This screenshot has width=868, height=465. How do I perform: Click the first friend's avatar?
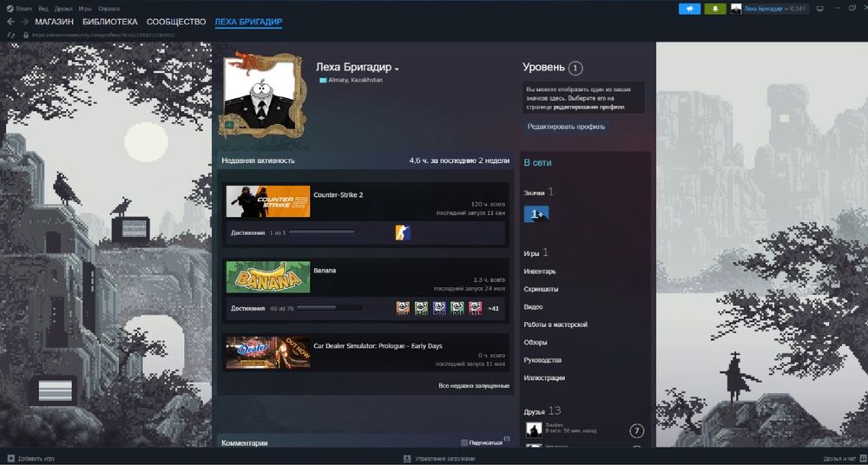(534, 430)
